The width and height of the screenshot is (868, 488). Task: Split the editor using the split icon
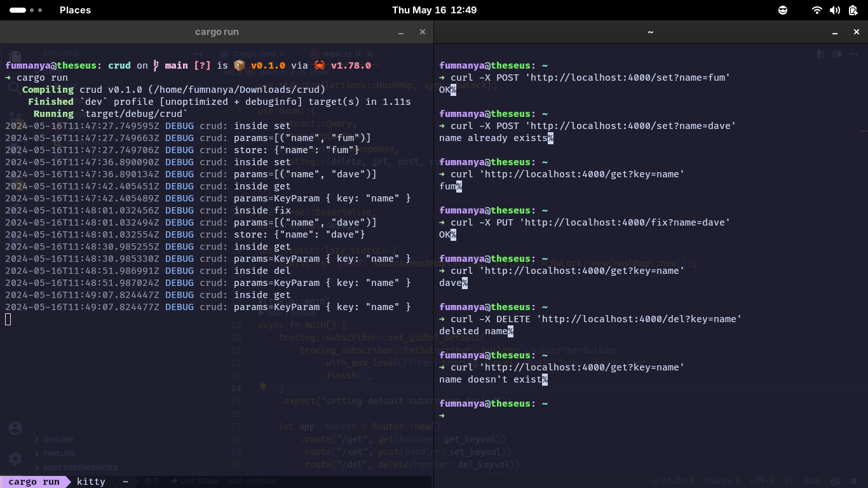click(x=819, y=54)
